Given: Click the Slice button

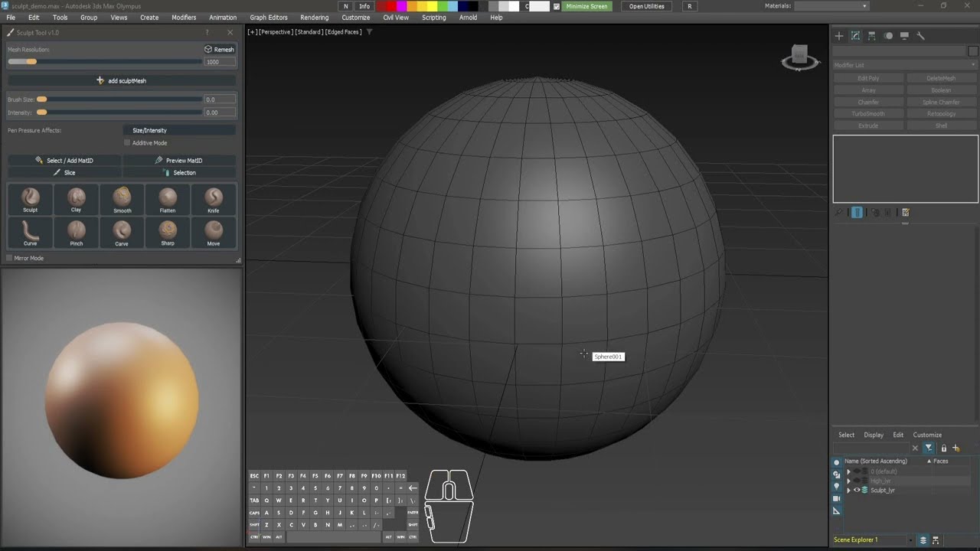Looking at the screenshot, I should [x=64, y=173].
